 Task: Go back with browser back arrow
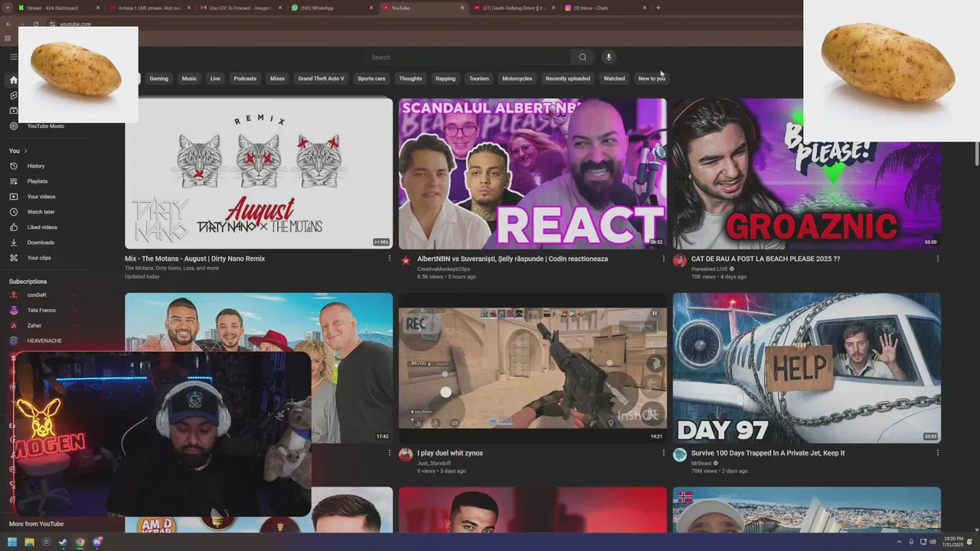(8, 24)
